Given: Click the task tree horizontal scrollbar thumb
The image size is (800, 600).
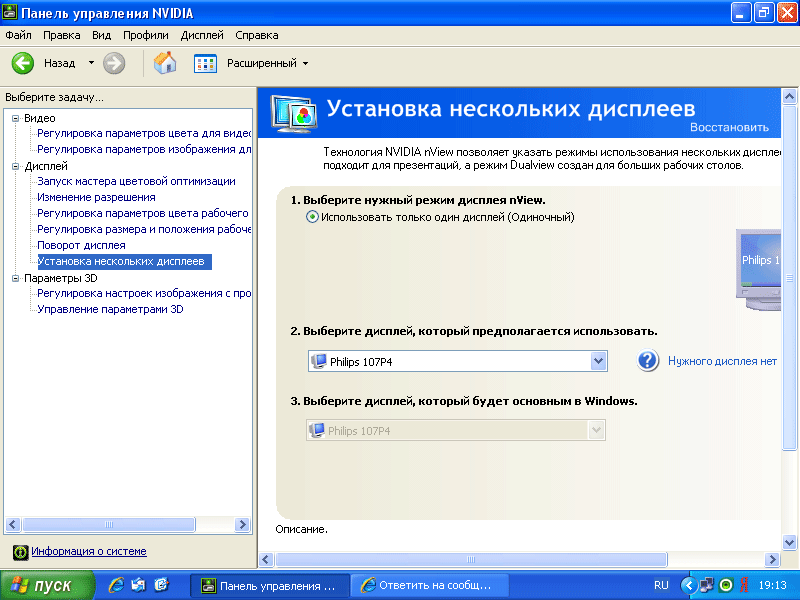Looking at the screenshot, I should [109, 524].
